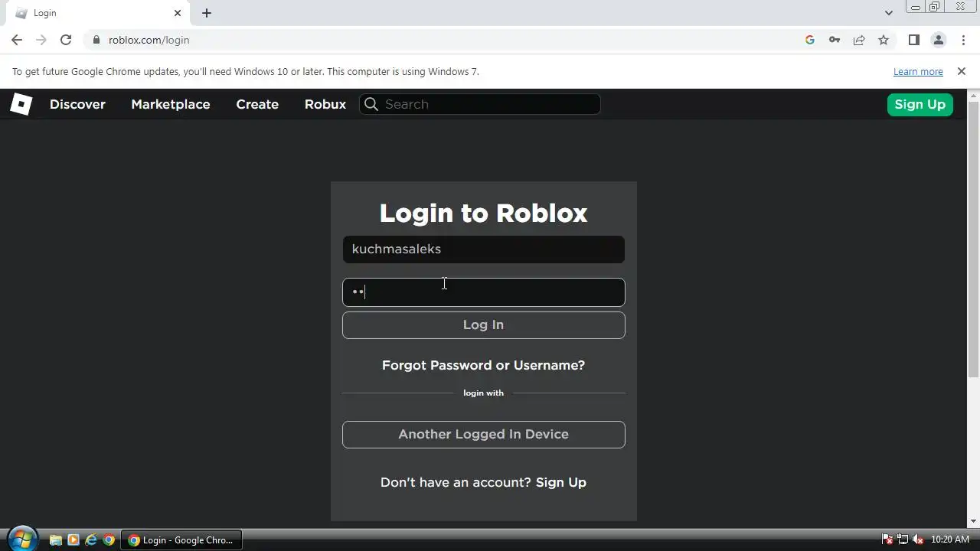Click the pinned Chrome taskbar icon
This screenshot has height=551, width=980.
109,540
